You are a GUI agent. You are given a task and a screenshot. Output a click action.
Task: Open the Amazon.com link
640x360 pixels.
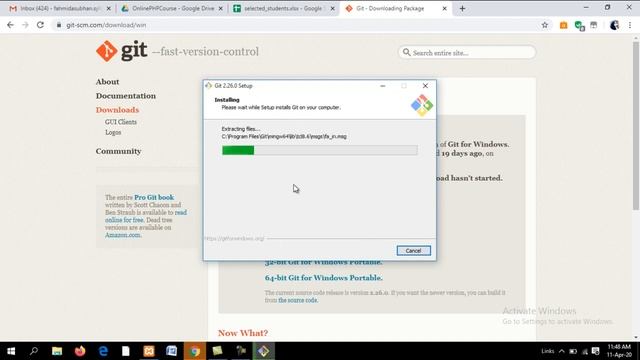(x=123, y=235)
